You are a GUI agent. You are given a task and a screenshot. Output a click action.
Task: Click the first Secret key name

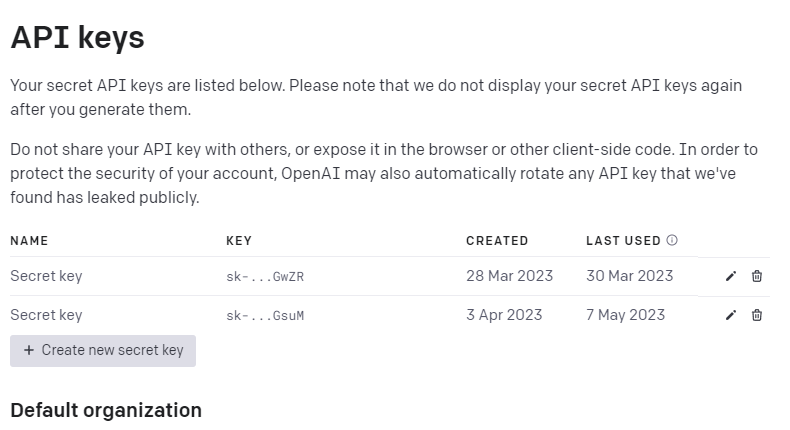click(46, 276)
